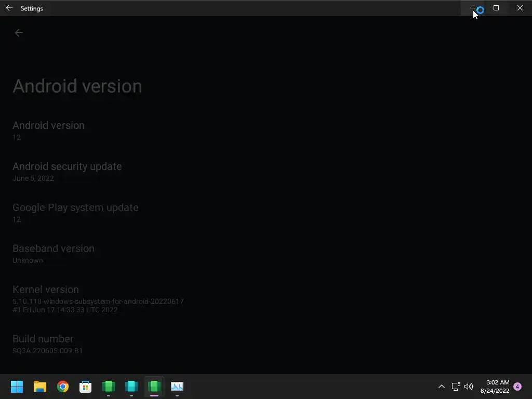Launch File Explorer from taskbar
Viewport: 532px width, 399px height.
point(39,387)
